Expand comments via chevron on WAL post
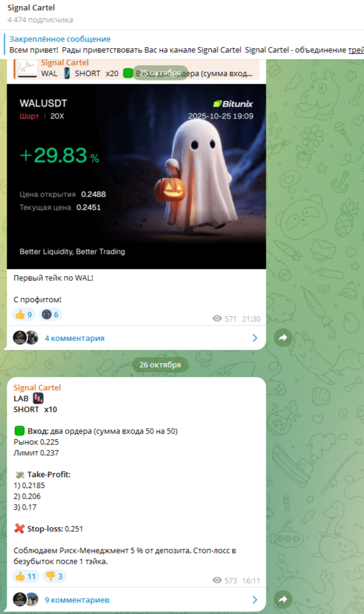 tap(255, 338)
